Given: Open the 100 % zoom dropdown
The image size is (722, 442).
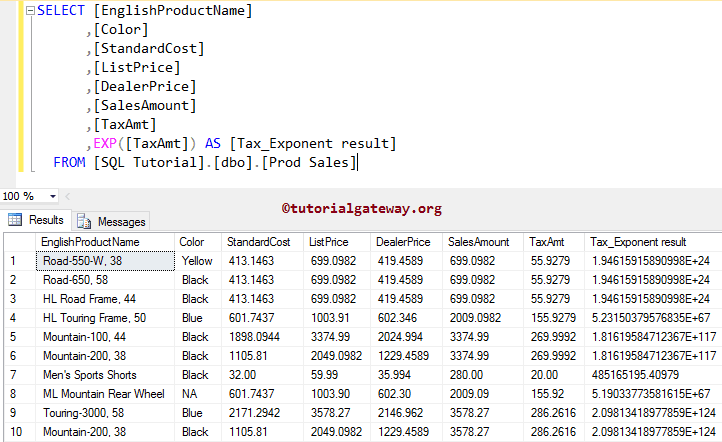Looking at the screenshot, I should pos(53,197).
